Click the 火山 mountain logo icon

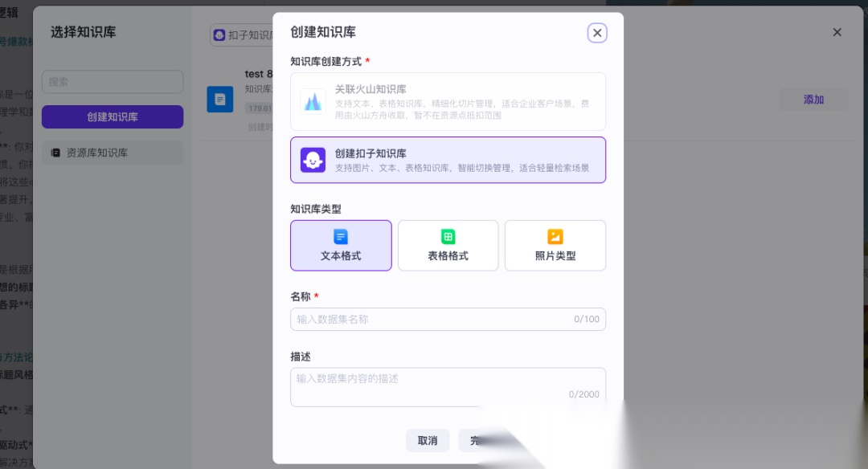(x=313, y=102)
